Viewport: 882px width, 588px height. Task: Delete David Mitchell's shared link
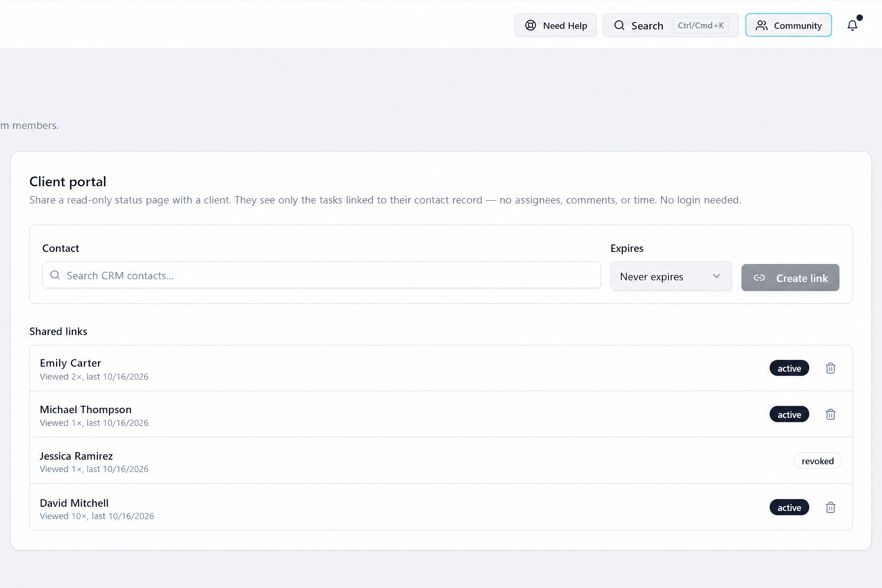pos(830,507)
